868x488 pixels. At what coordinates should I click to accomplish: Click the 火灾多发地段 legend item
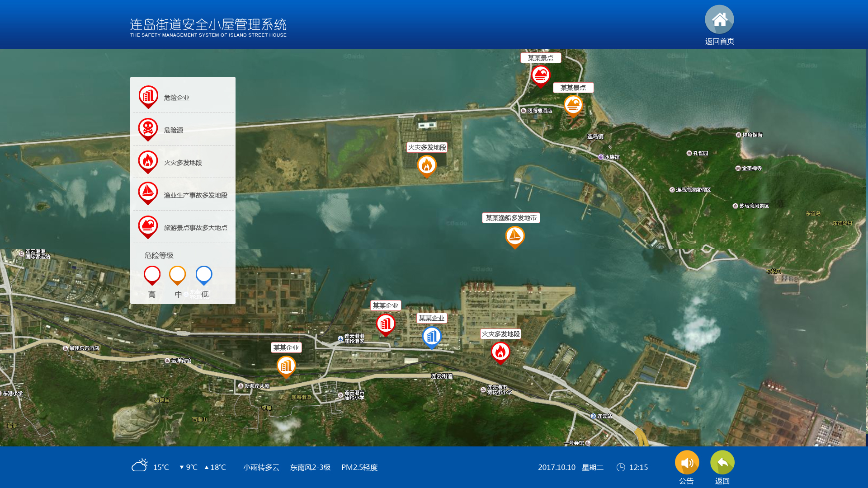pyautogui.click(x=183, y=163)
